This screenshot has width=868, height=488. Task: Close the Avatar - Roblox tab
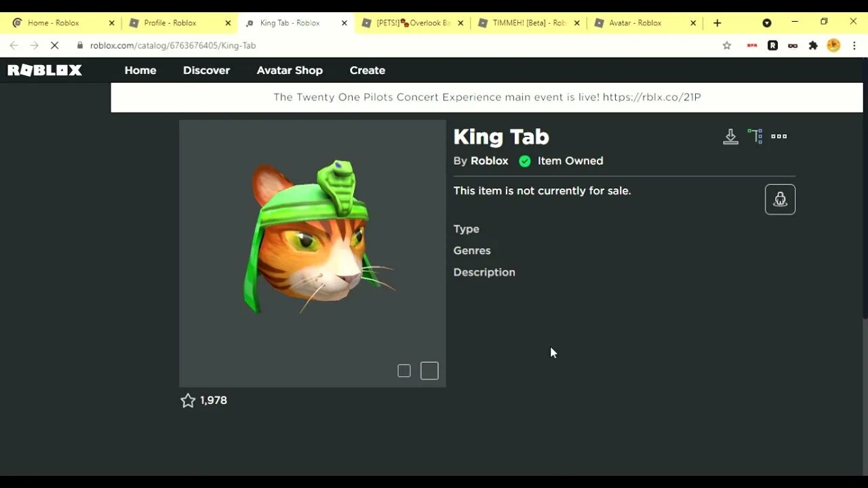pyautogui.click(x=693, y=23)
